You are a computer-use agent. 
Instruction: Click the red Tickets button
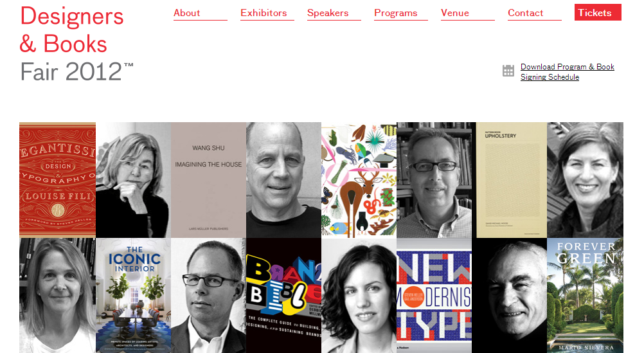[598, 12]
